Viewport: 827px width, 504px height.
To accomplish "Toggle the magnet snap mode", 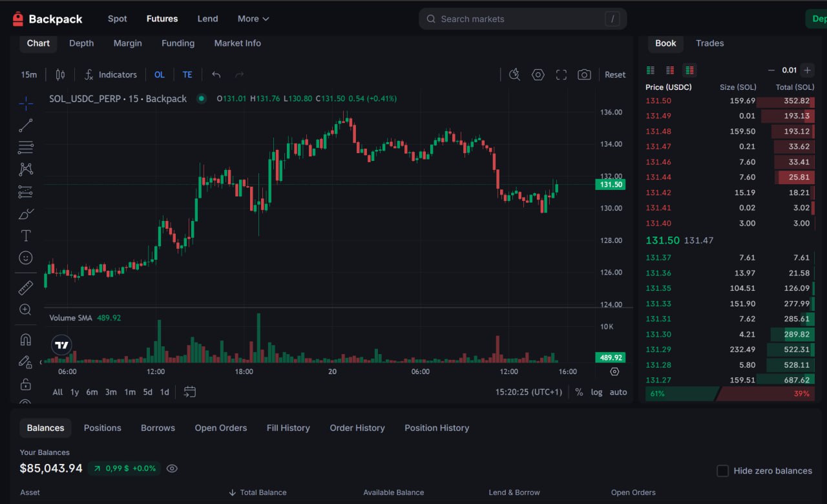I will click(26, 339).
